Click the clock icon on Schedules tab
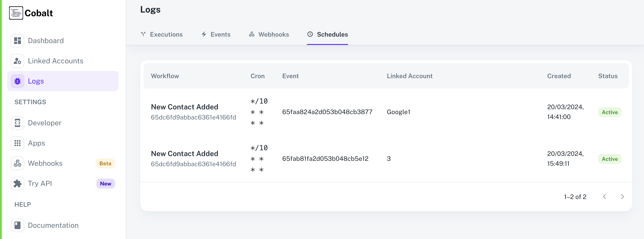The width and height of the screenshot is (644, 239). tap(310, 35)
